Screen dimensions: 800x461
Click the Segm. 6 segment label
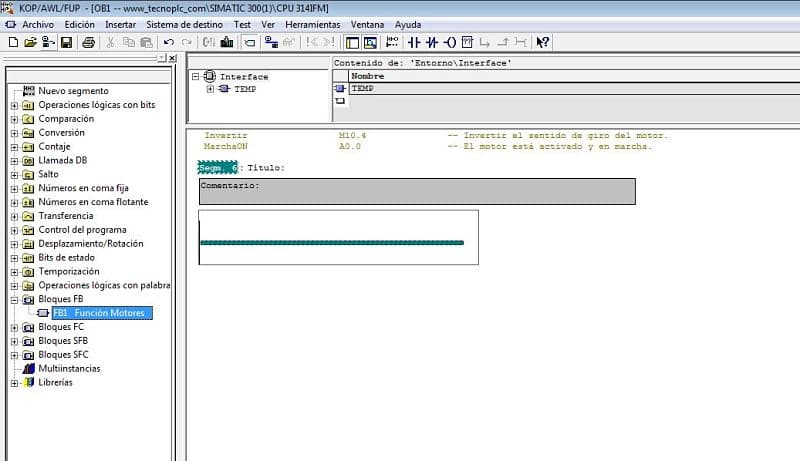(217, 167)
